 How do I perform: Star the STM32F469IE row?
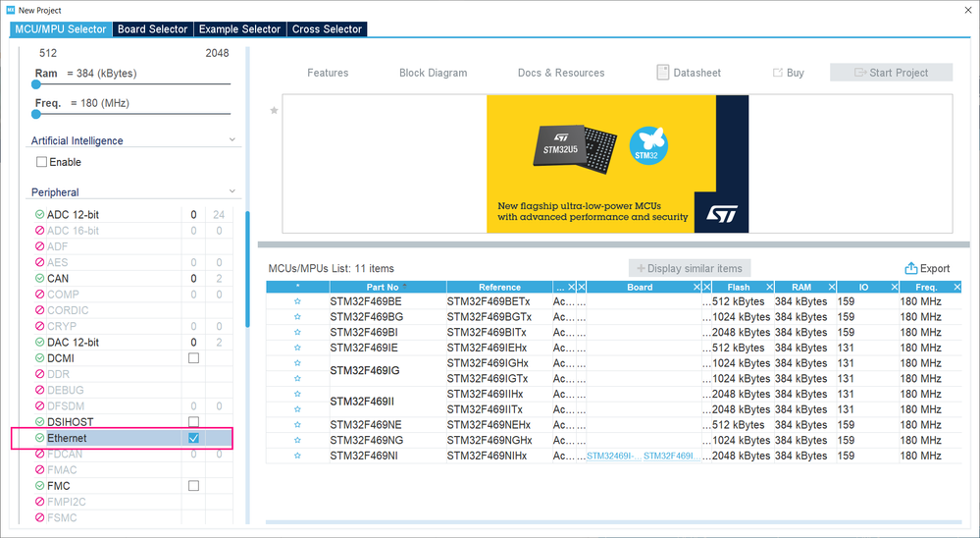[x=297, y=348]
